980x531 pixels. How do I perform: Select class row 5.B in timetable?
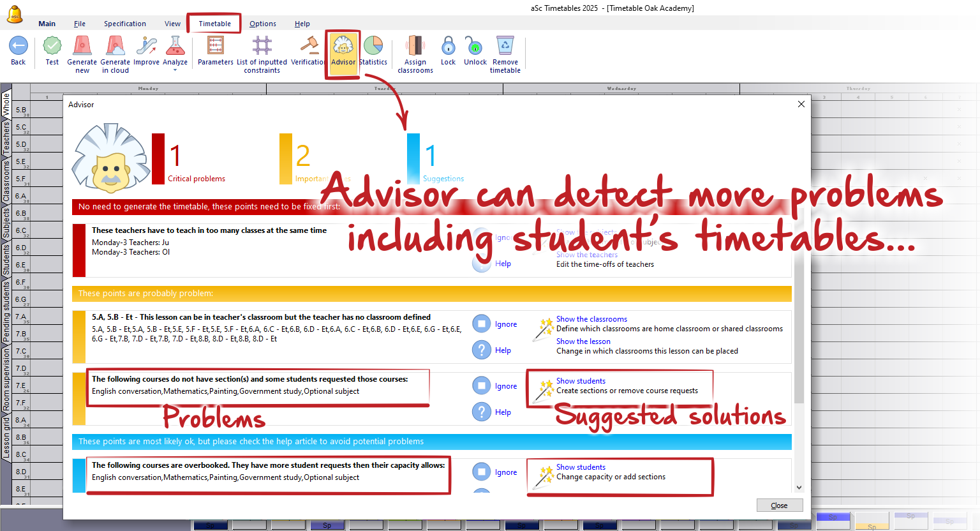[x=21, y=110]
